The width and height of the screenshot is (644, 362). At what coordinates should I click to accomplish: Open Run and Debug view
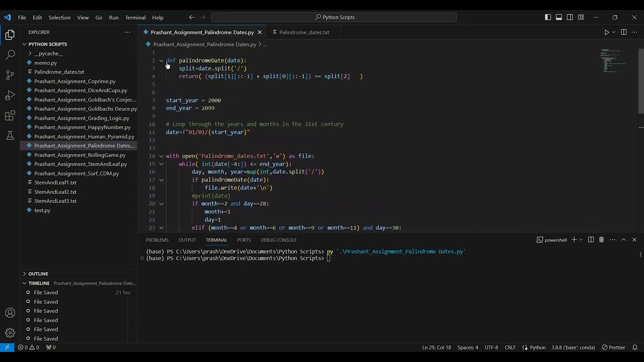10,96
